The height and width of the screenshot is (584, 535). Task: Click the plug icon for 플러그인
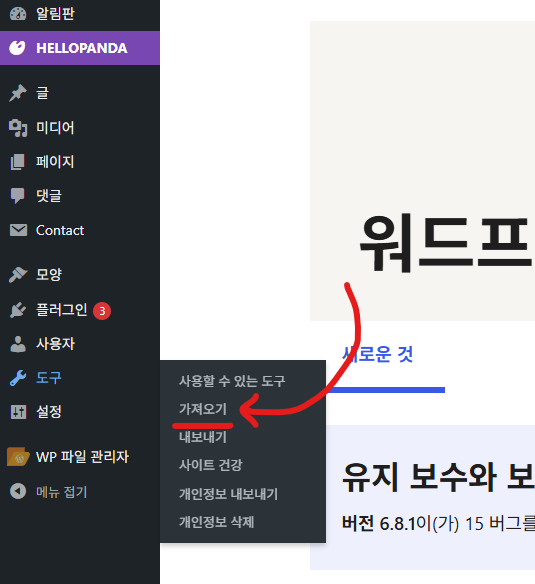point(18,310)
